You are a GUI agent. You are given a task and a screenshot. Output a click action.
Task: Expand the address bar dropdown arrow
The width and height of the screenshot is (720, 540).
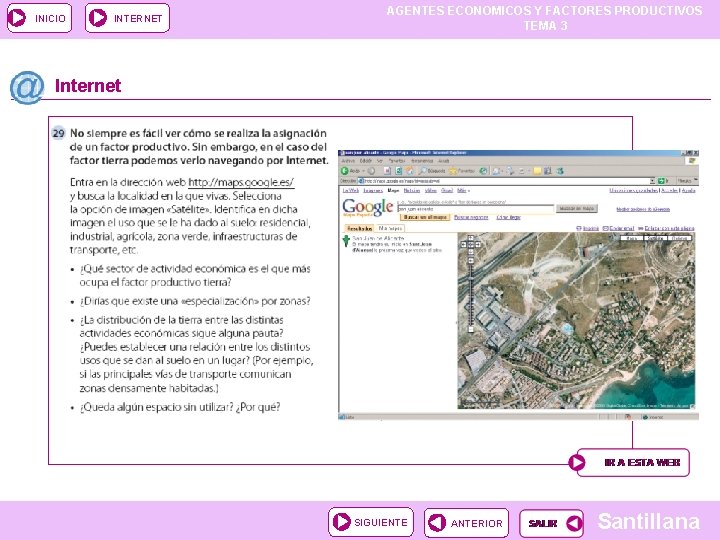[x=652, y=181]
